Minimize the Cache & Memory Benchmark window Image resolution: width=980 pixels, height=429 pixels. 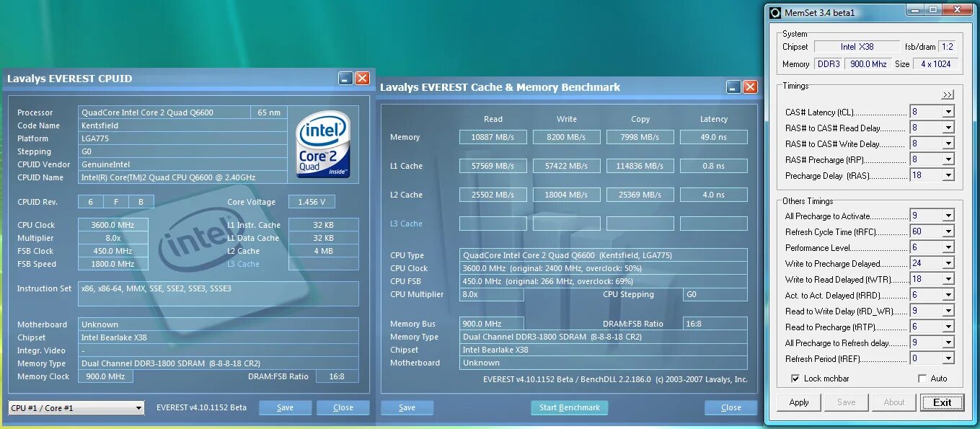click(733, 87)
